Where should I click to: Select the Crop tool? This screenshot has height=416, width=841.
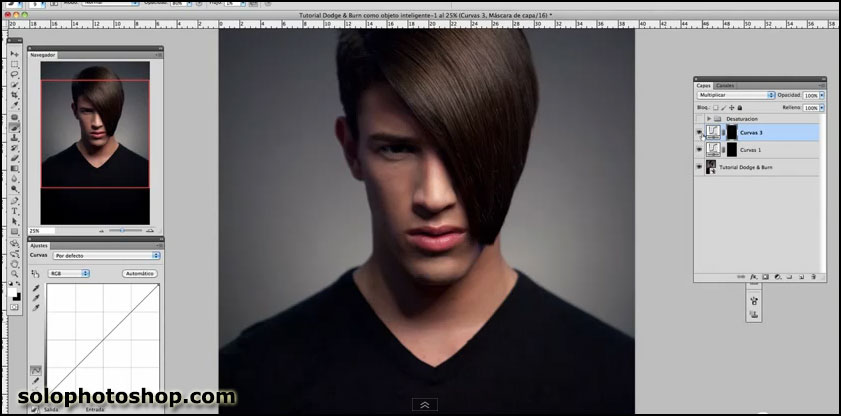pyautogui.click(x=14, y=95)
